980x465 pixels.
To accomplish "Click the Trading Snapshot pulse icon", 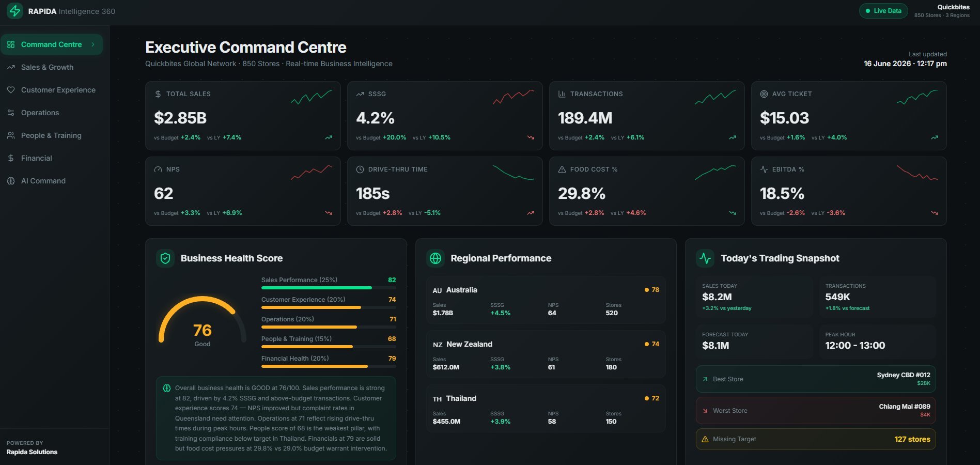I will [705, 258].
